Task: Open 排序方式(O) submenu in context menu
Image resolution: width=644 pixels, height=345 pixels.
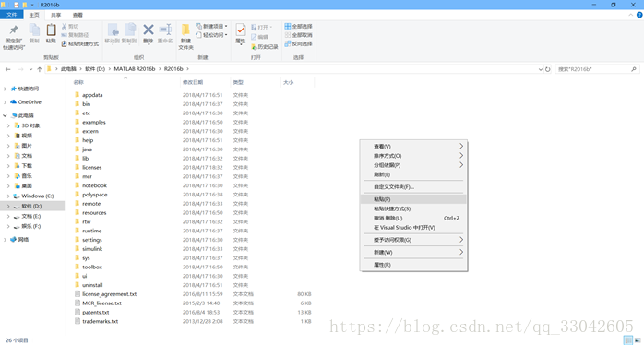Action: [413, 156]
